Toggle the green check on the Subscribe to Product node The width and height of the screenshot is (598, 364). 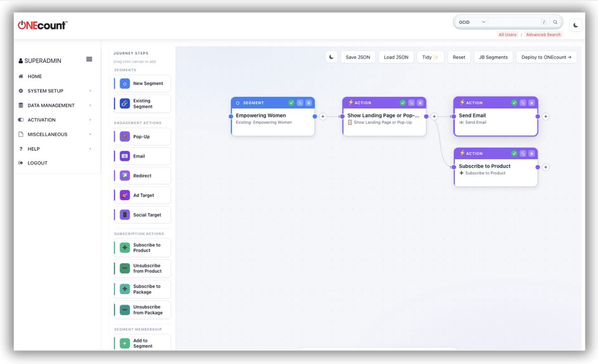click(514, 153)
